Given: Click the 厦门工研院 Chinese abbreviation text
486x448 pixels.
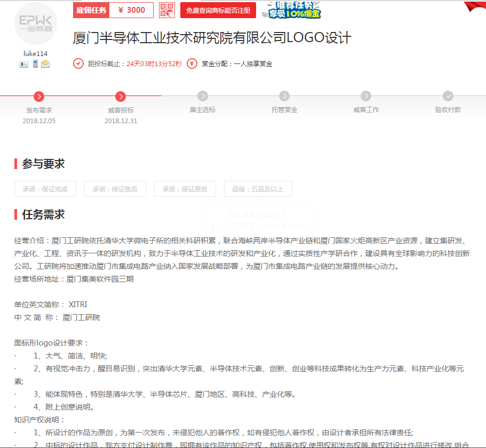Looking at the screenshot, I should tap(81, 317).
